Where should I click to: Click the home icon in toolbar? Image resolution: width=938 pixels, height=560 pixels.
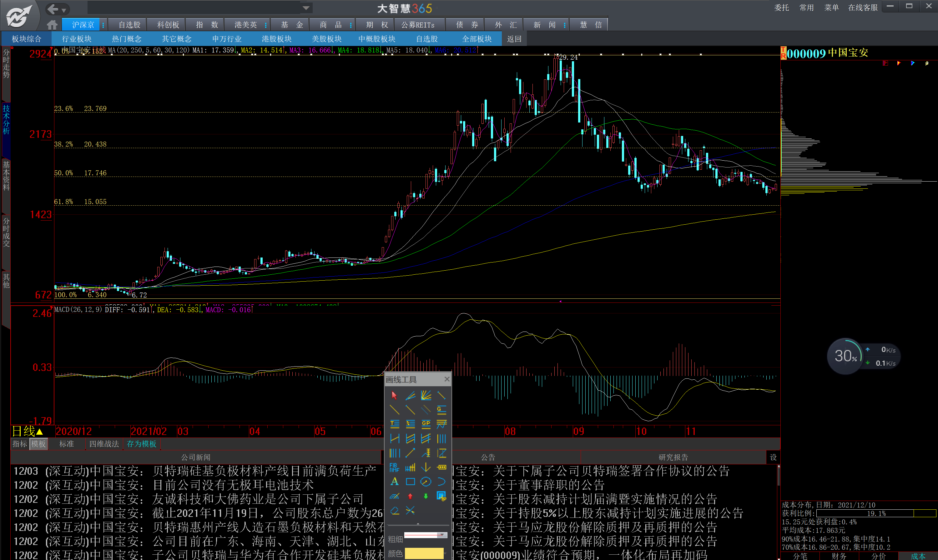coord(52,25)
